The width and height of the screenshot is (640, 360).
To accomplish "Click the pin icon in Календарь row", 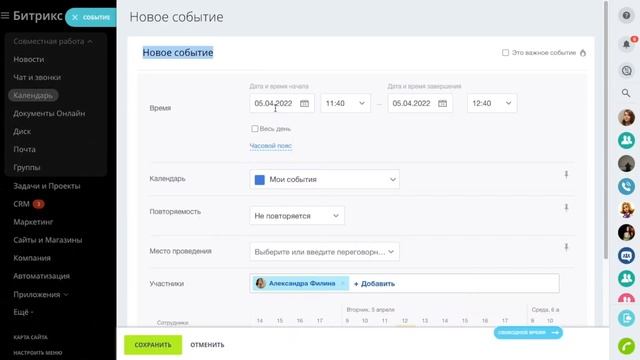I will 566,175.
